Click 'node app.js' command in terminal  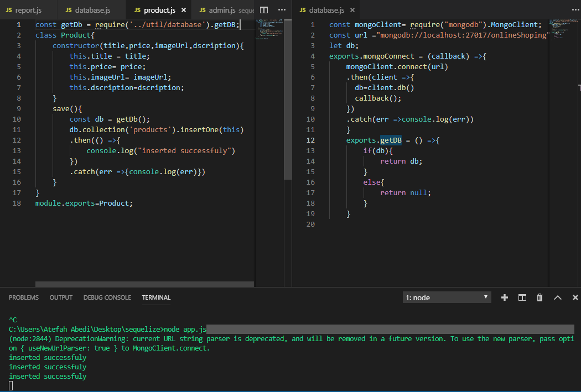tap(185, 330)
